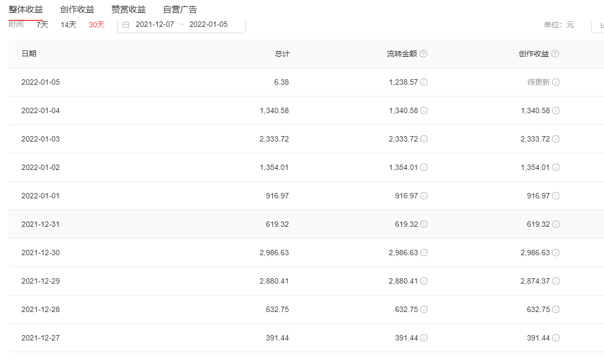Screen dimensions: 604x364
Task: Click calendar icon in date range picker
Action: 126,25
